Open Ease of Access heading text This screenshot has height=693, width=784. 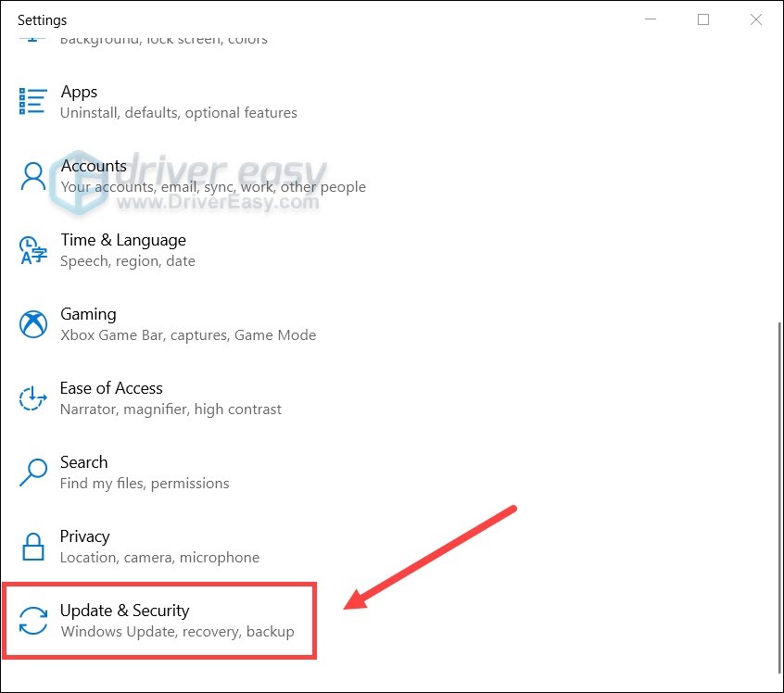pyautogui.click(x=111, y=388)
